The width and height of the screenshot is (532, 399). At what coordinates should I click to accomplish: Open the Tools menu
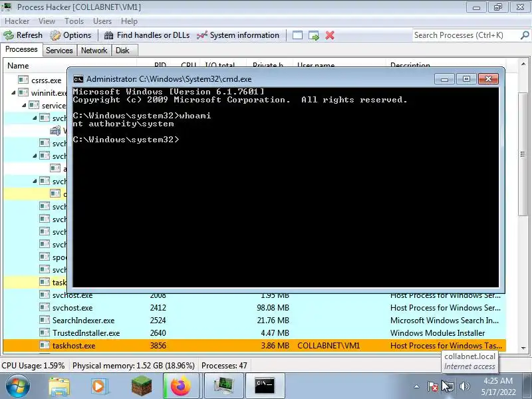click(x=74, y=21)
